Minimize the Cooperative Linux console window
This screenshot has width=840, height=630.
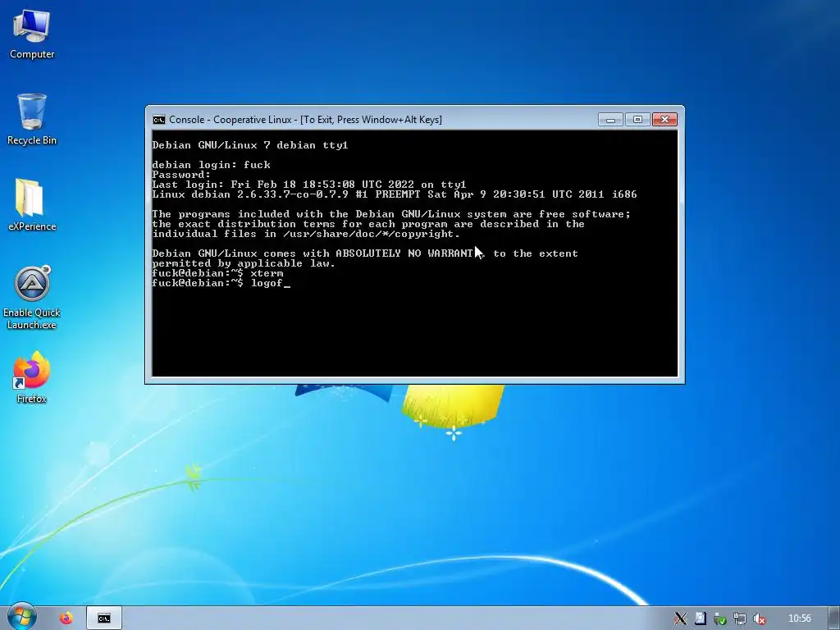[x=610, y=120]
